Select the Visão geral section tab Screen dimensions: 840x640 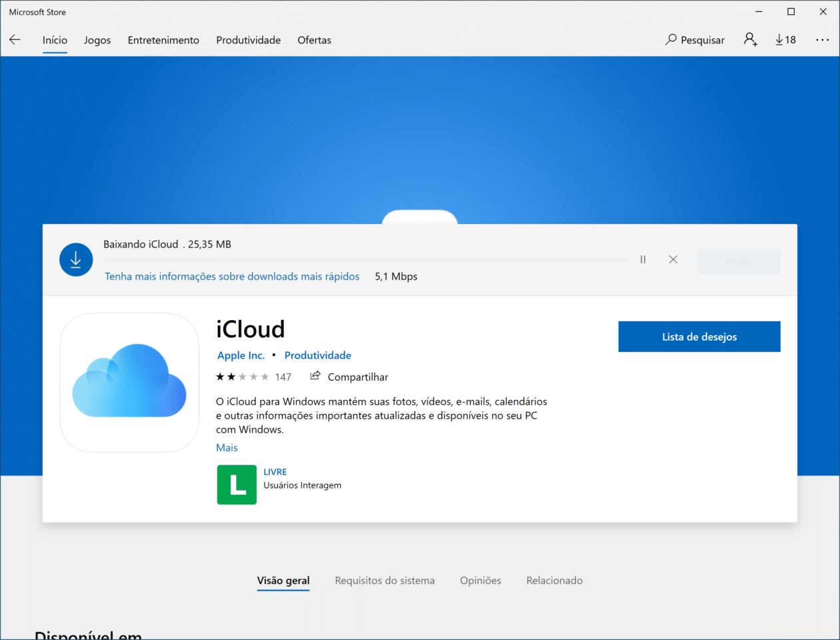coord(283,581)
